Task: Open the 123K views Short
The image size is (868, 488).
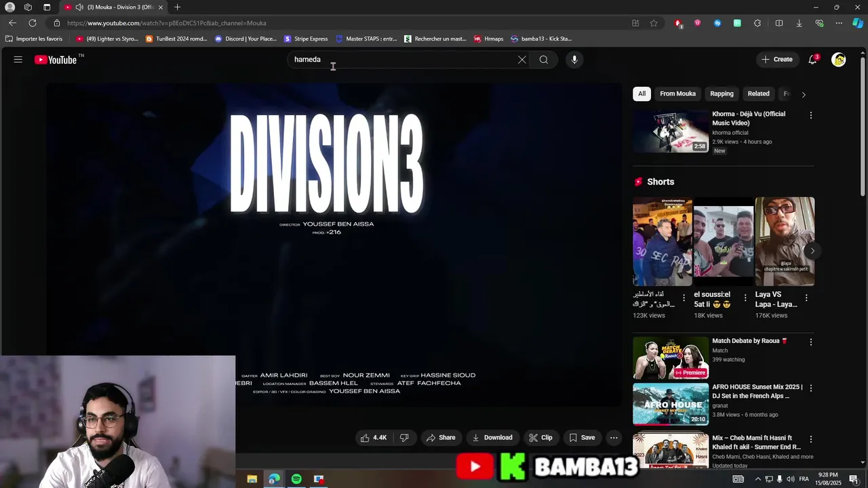Action: tap(663, 241)
